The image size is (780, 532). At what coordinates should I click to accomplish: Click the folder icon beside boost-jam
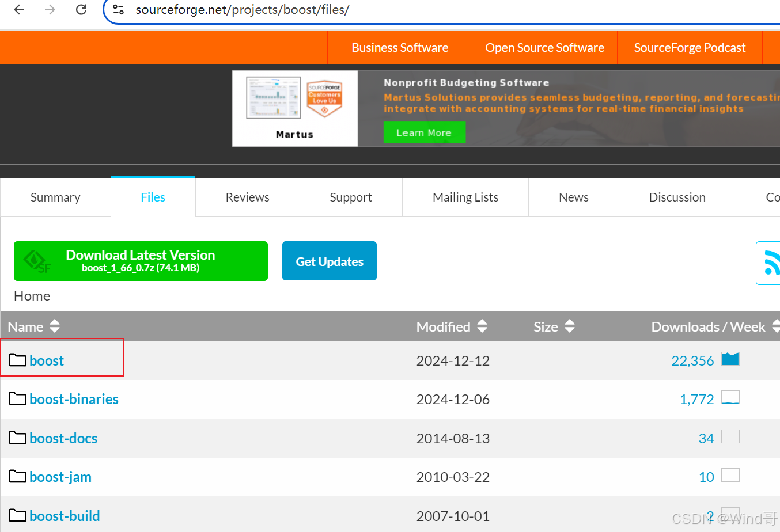click(x=17, y=477)
